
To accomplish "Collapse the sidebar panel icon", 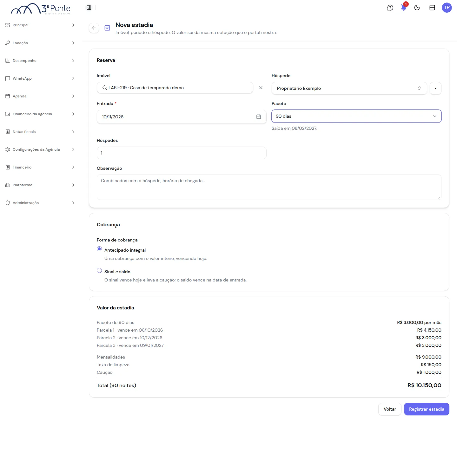I will pos(89,8).
